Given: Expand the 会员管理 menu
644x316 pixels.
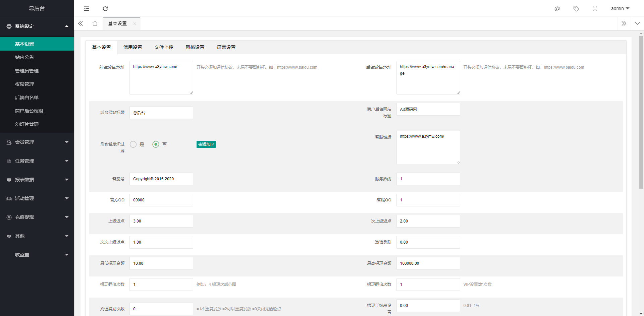Looking at the screenshot, I should (x=37, y=142).
